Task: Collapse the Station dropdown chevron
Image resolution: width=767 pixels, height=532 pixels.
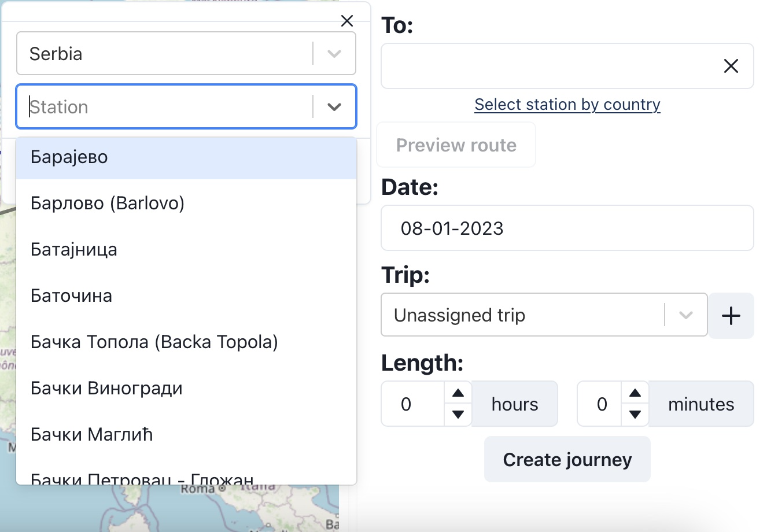Action: tap(334, 107)
